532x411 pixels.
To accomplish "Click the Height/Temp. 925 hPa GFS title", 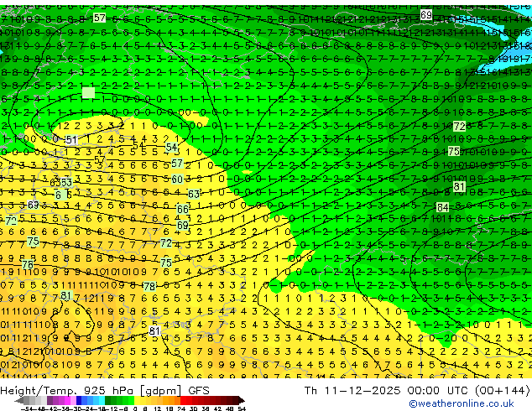I will (x=105, y=391).
